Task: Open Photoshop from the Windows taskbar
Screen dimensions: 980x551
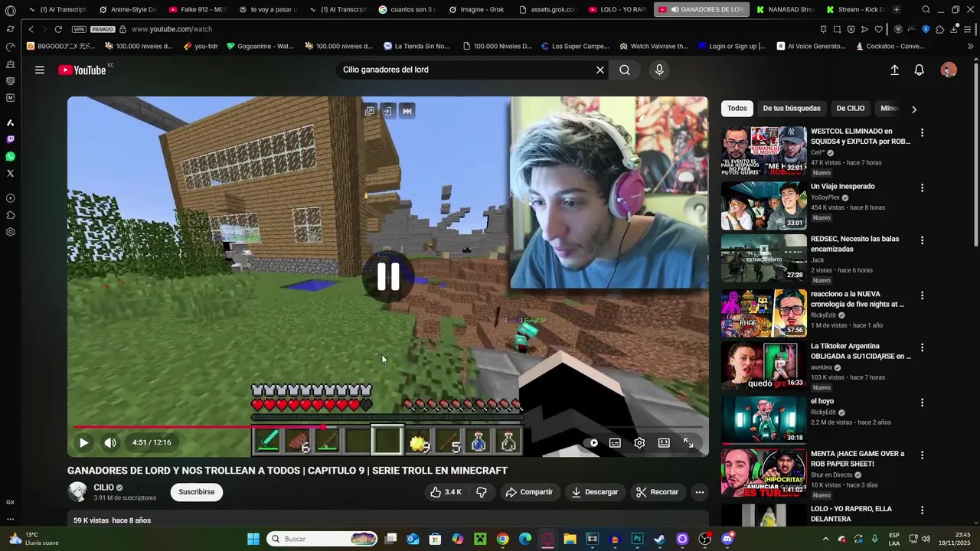Action: [x=637, y=539]
